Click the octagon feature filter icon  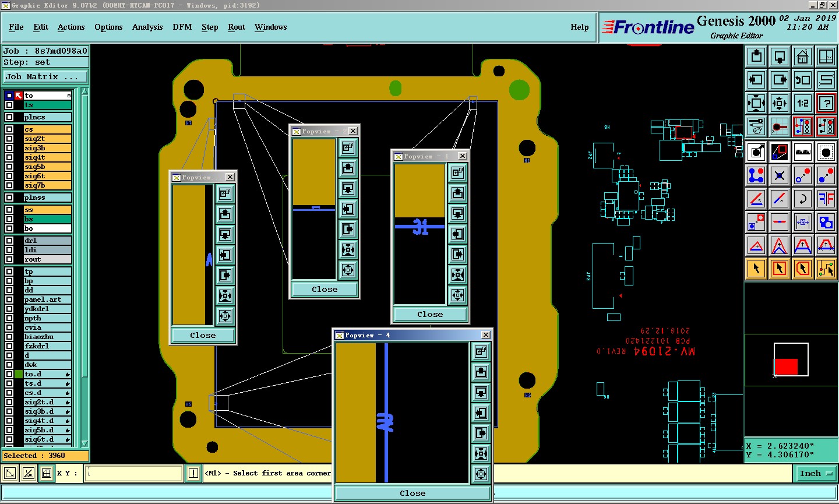tap(826, 152)
